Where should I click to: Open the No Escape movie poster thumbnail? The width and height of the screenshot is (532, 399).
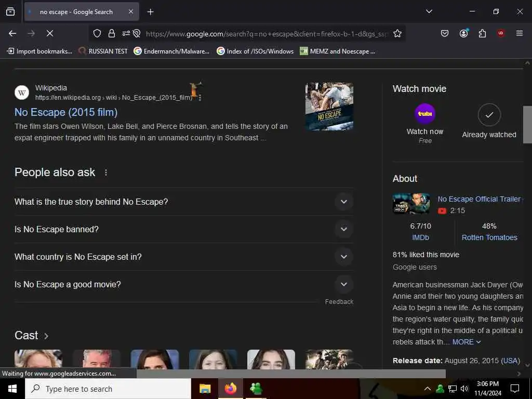(329, 107)
